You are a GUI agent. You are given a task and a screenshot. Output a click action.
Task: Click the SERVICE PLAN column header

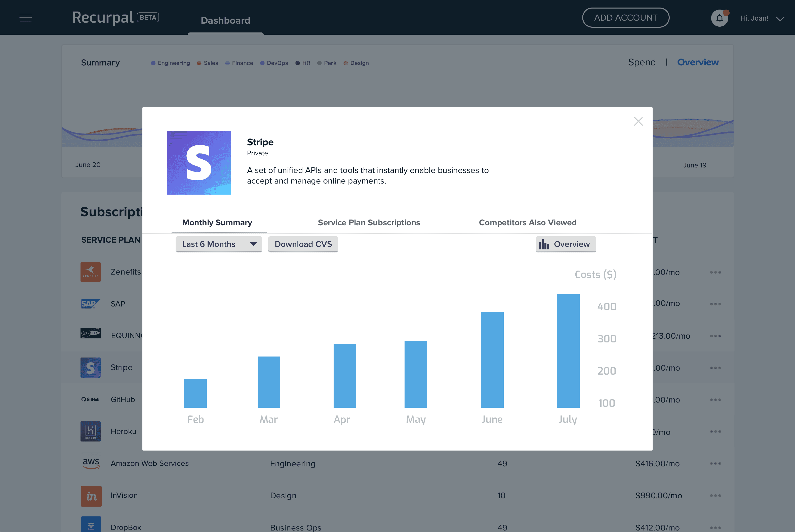point(111,240)
